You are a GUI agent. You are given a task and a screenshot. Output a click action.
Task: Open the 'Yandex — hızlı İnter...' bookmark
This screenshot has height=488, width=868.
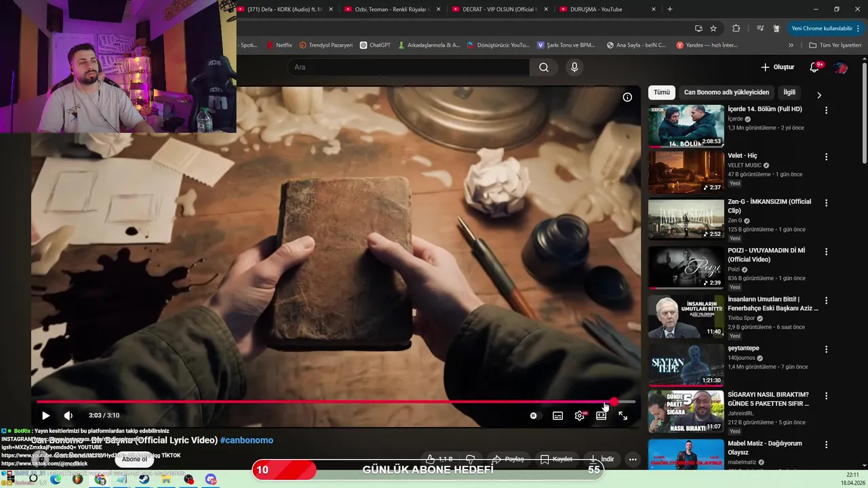click(x=707, y=45)
